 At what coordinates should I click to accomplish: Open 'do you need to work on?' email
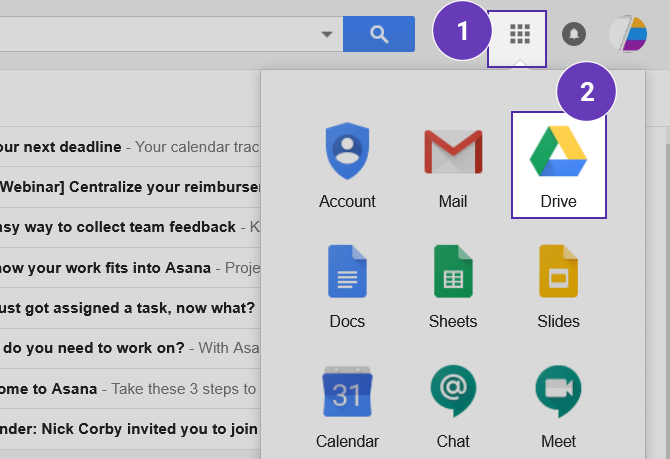click(130, 348)
